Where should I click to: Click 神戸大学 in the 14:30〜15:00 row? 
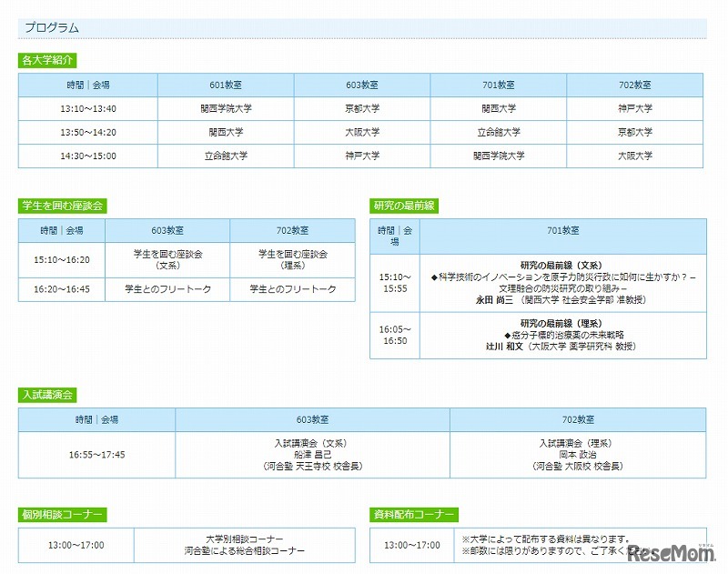[361, 156]
